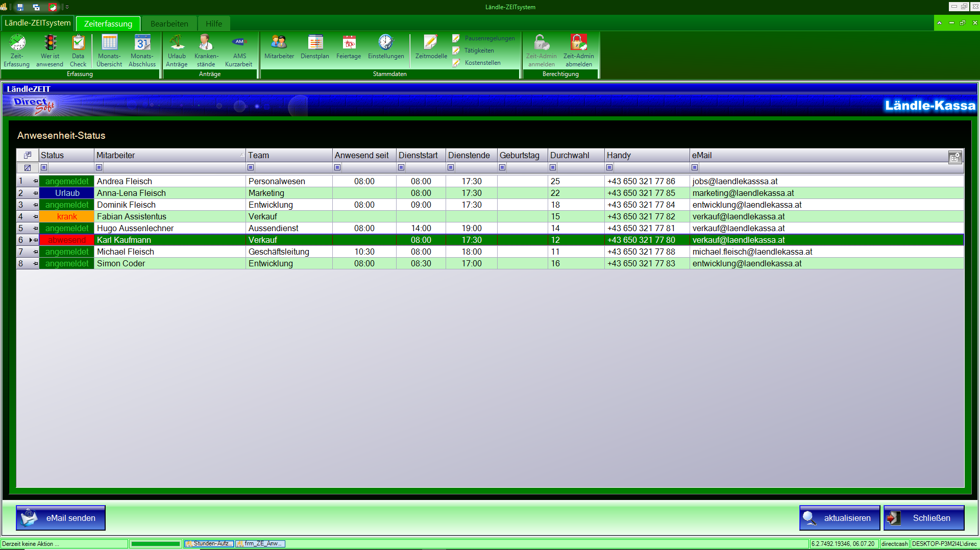Click the grid group panel icon top-left
This screenshot has height=550, width=980.
coord(28,155)
